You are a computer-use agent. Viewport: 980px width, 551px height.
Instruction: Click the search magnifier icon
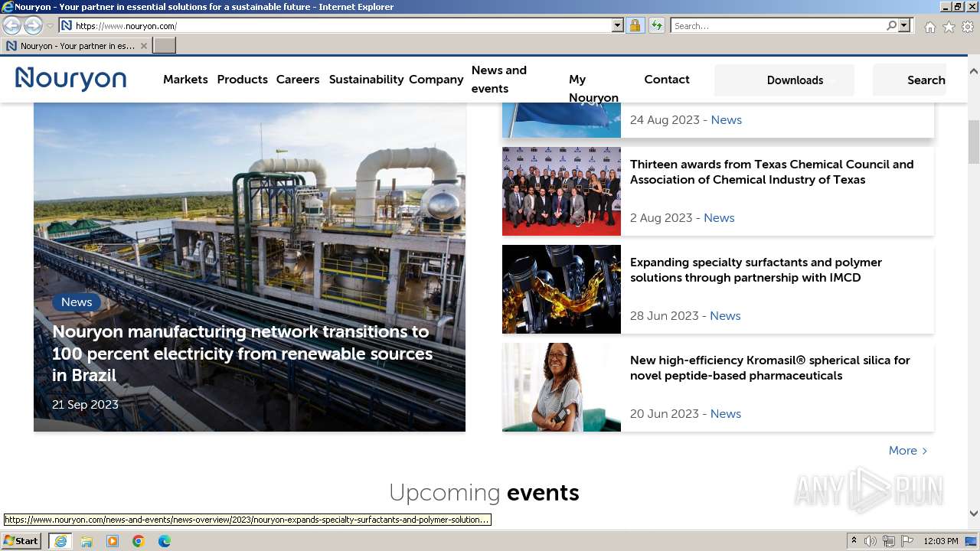point(891,25)
